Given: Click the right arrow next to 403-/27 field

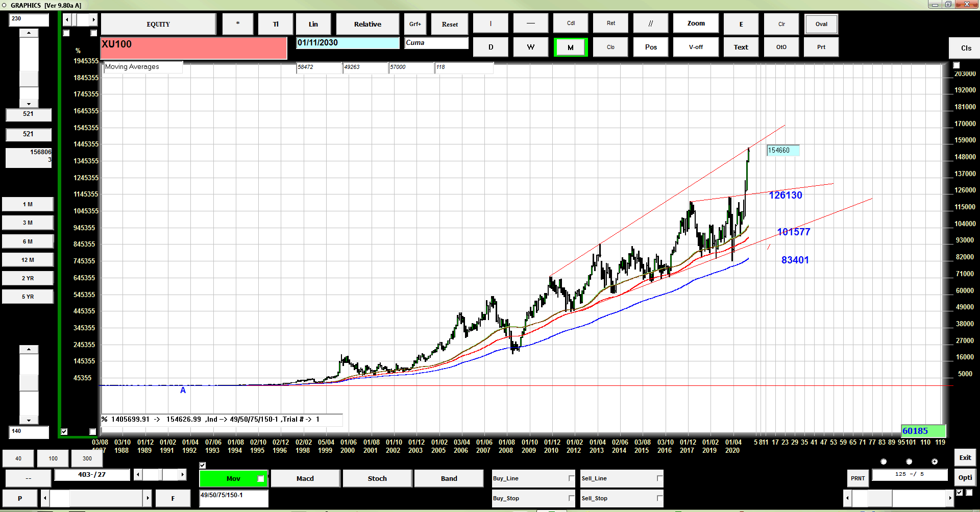Looking at the screenshot, I should [182, 475].
